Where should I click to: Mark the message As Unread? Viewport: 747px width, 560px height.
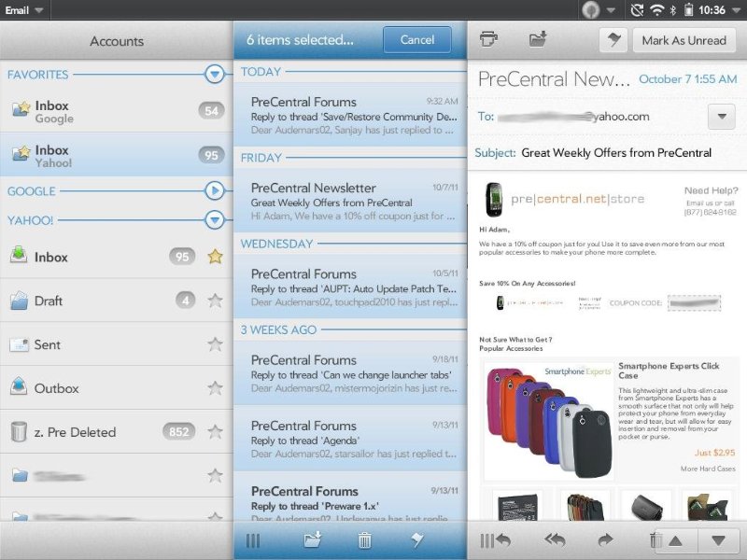click(684, 40)
